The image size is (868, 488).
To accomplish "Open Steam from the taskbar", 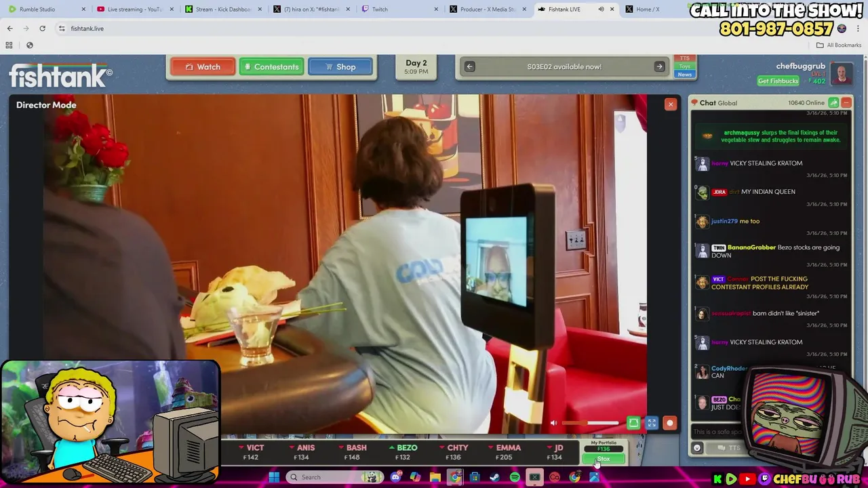I will [495, 477].
